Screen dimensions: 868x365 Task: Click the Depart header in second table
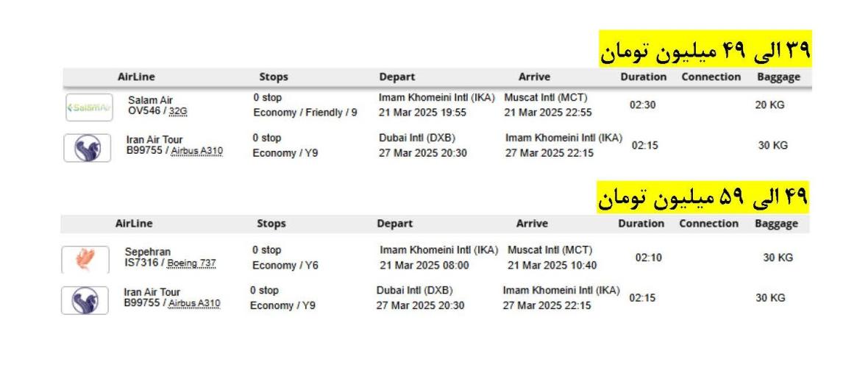click(394, 224)
